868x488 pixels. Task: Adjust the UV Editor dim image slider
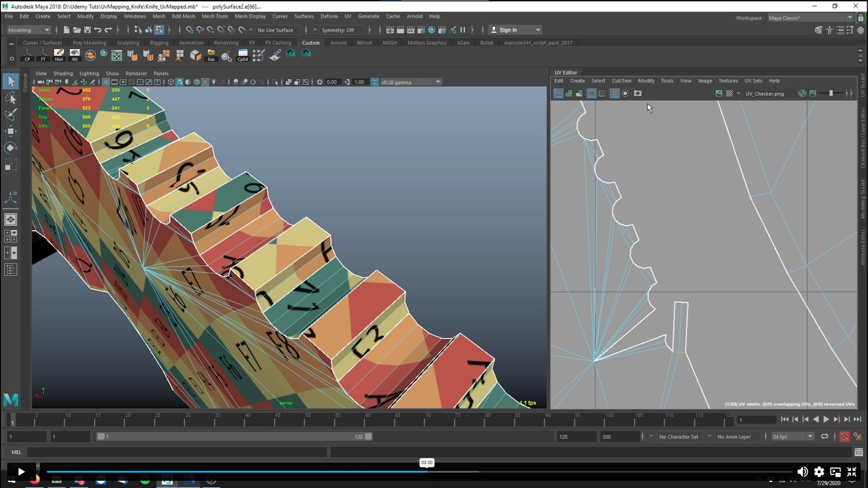coord(831,93)
